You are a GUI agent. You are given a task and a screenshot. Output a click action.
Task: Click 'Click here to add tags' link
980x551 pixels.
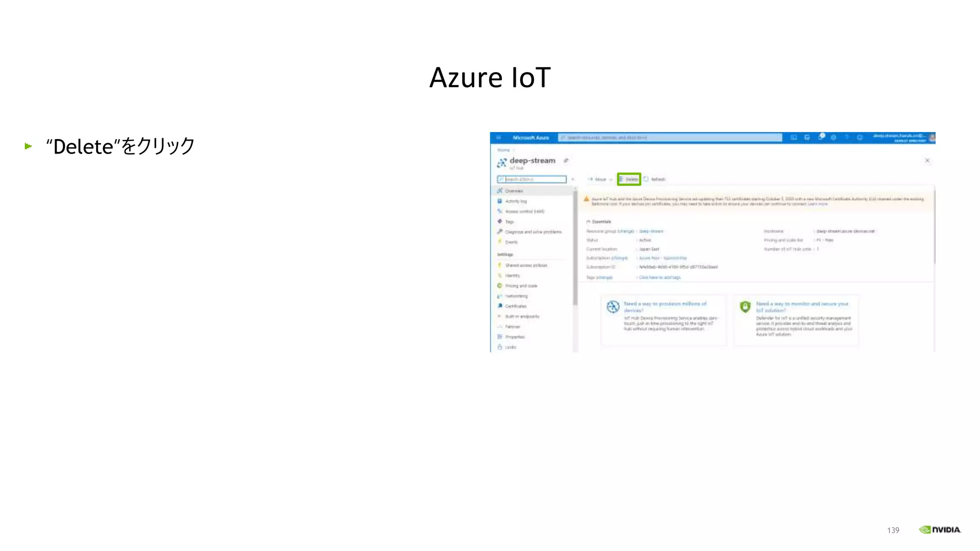pos(660,277)
